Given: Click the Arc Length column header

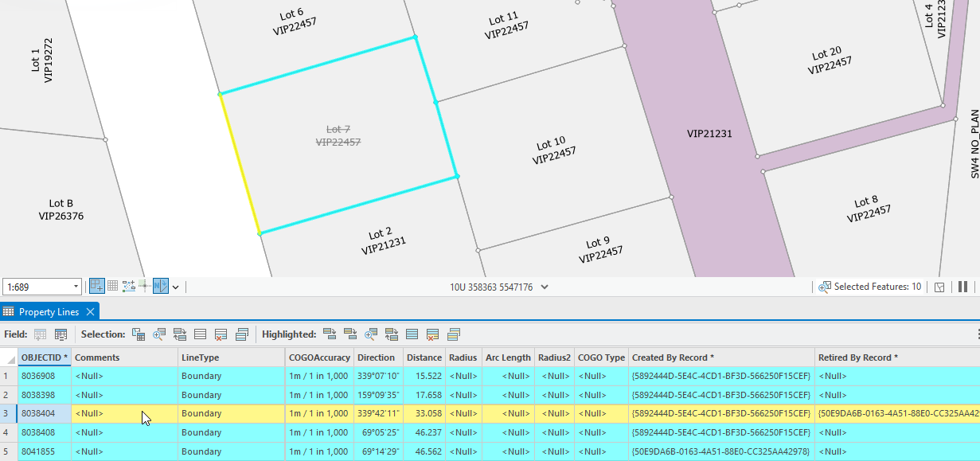Looking at the screenshot, I should coord(508,357).
